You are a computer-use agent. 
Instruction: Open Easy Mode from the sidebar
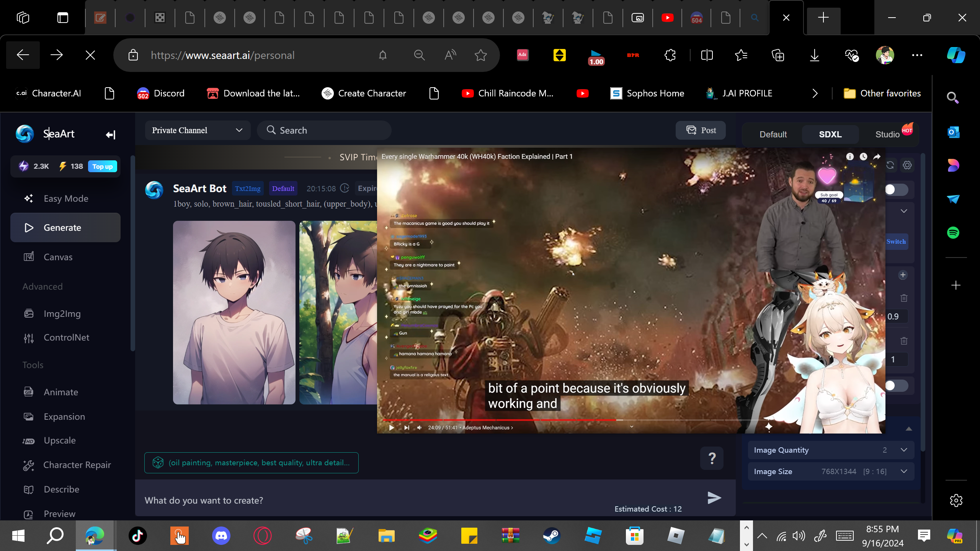click(x=65, y=199)
